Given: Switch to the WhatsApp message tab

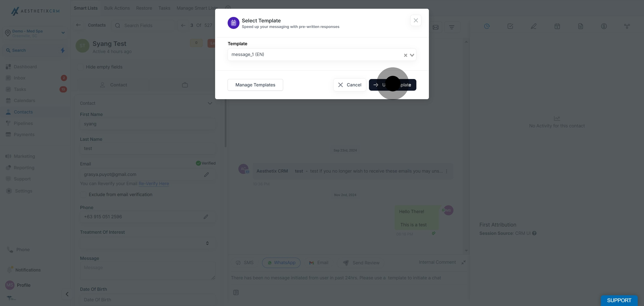Looking at the screenshot, I should pos(281,263).
